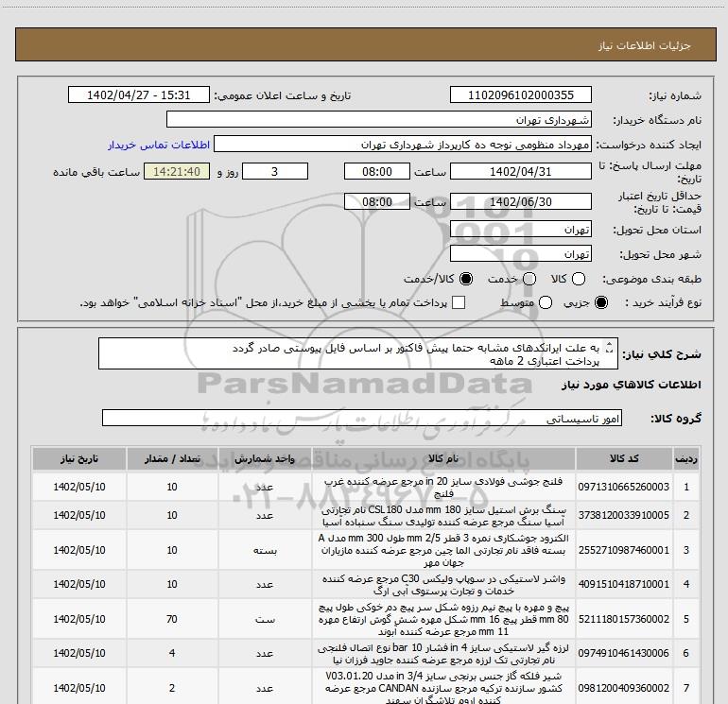Click the need date in row 1
This screenshot has width=728, height=704.
(x=79, y=487)
